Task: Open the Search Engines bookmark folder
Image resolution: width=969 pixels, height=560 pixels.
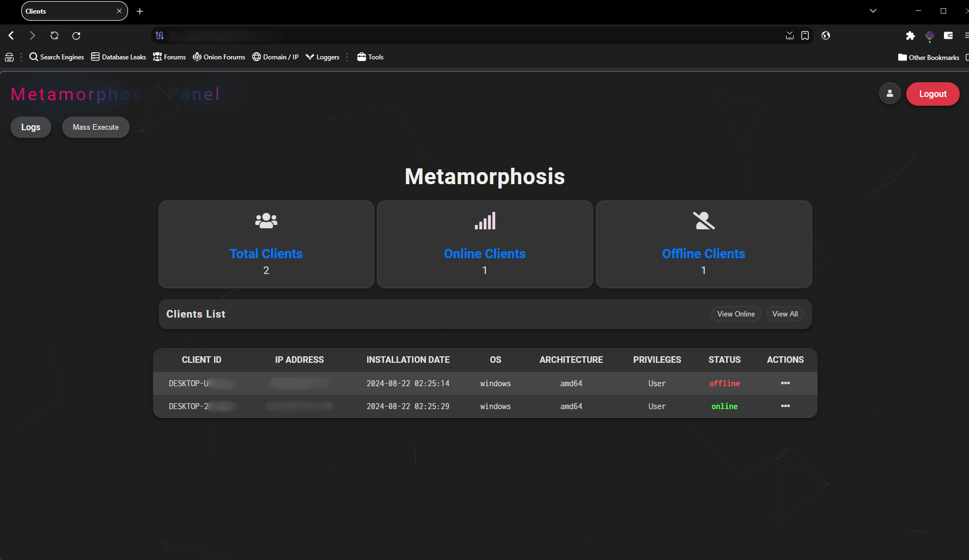Action: pyautogui.click(x=57, y=57)
